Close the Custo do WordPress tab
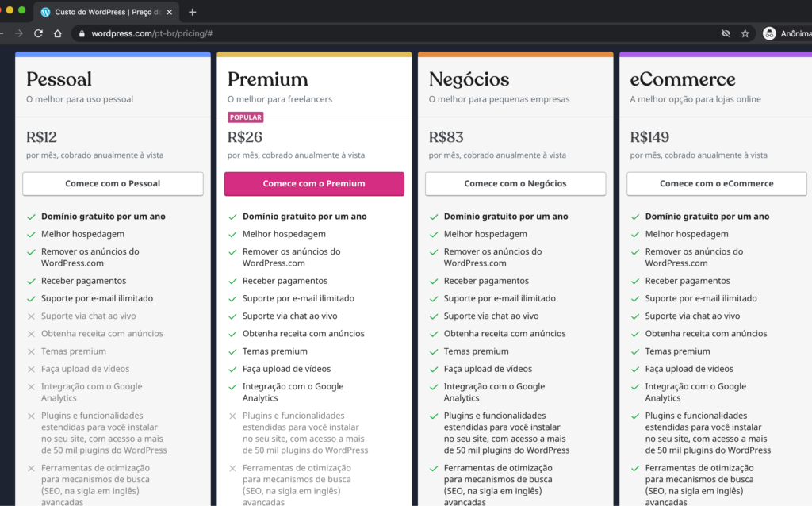Image resolution: width=812 pixels, height=506 pixels. tap(170, 12)
